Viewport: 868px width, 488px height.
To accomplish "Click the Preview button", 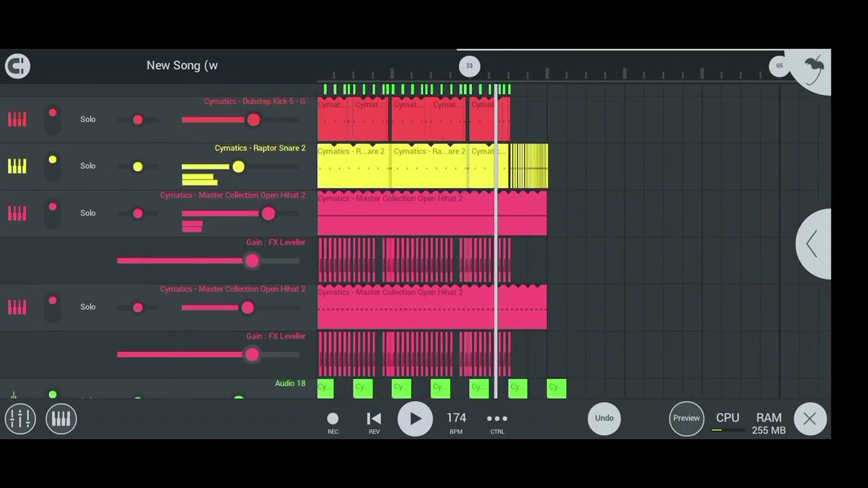I will 686,418.
